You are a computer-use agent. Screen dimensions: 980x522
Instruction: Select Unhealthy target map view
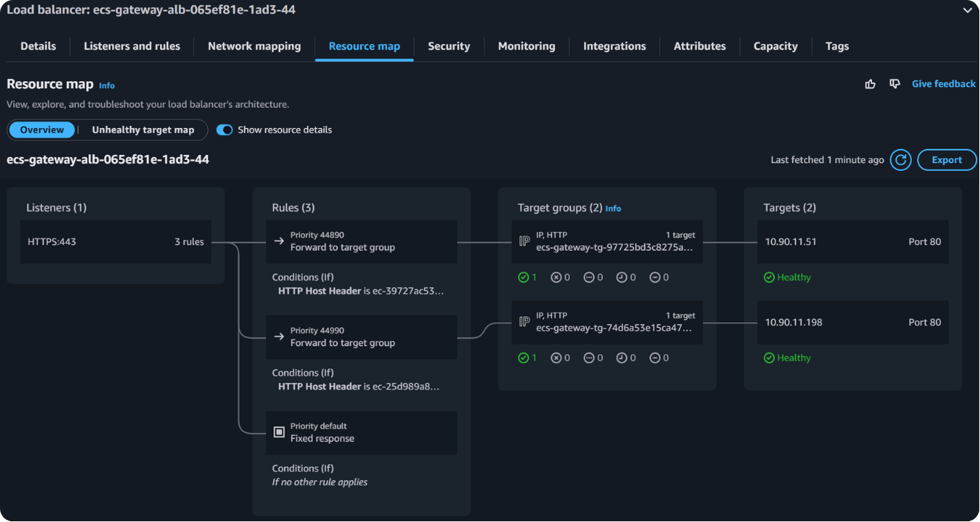click(x=143, y=130)
